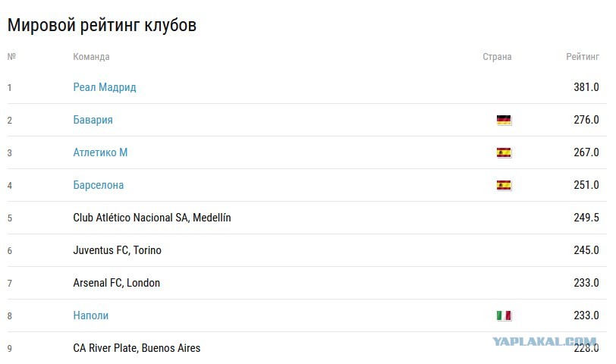
Task: Click the YAPLAKAL.COM watermark
Action: [x=545, y=341]
